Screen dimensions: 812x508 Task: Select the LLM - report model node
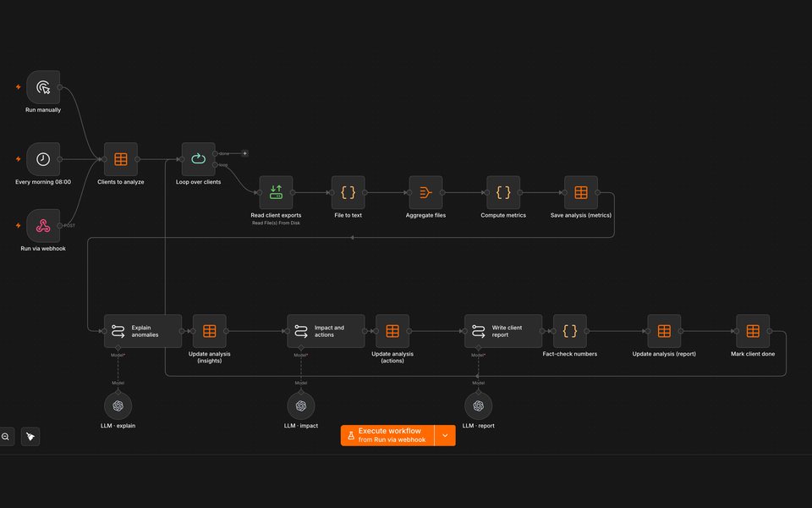point(478,406)
